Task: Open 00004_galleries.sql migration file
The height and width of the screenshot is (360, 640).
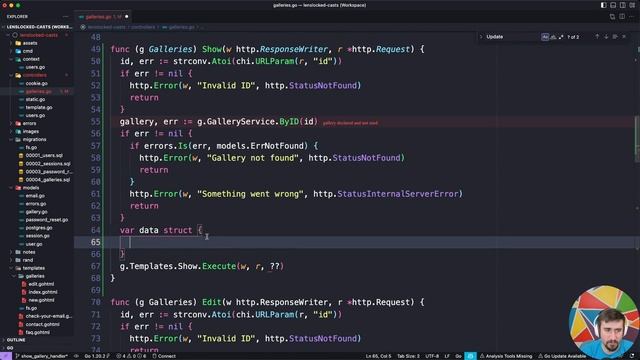Action: (x=37, y=180)
